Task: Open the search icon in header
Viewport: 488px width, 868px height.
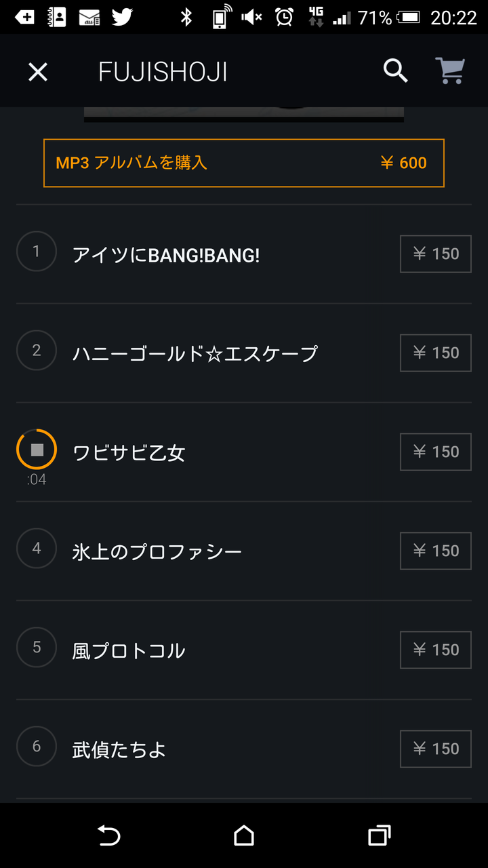Action: pos(395,71)
